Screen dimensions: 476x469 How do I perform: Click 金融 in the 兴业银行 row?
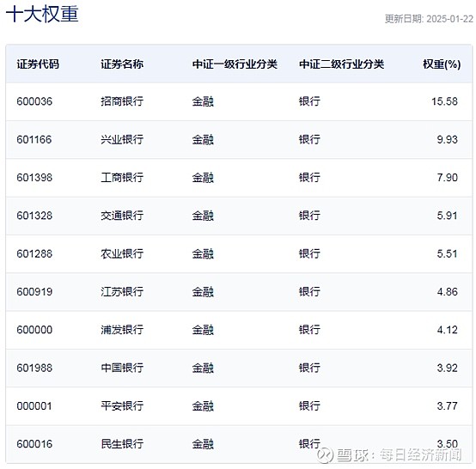203,140
